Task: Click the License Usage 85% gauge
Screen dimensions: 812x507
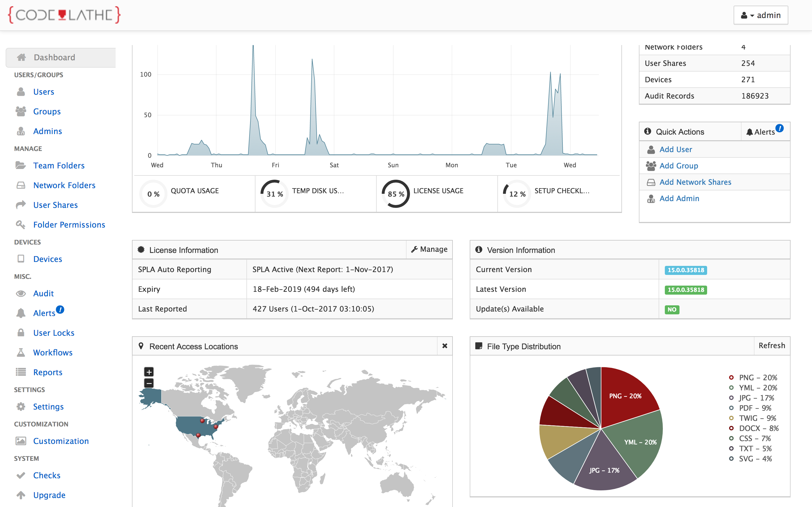Action: click(x=396, y=194)
